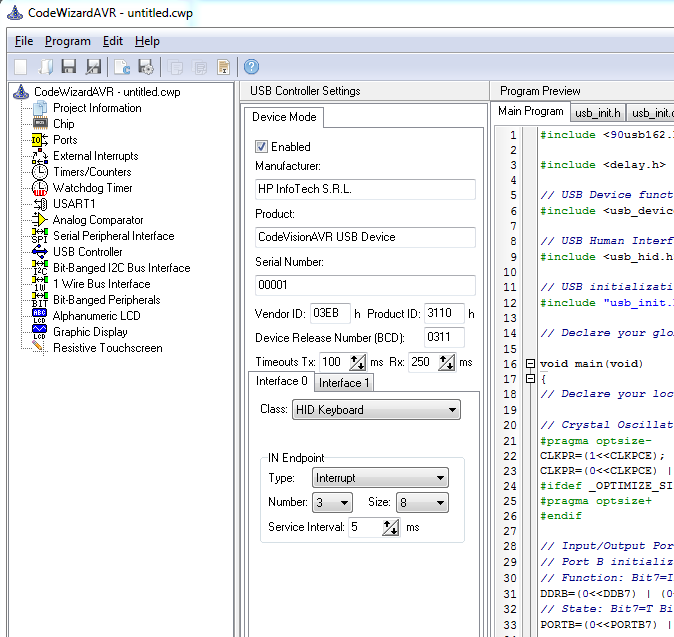
Task: Switch to the usb_init.h preview tab
Action: tap(597, 113)
